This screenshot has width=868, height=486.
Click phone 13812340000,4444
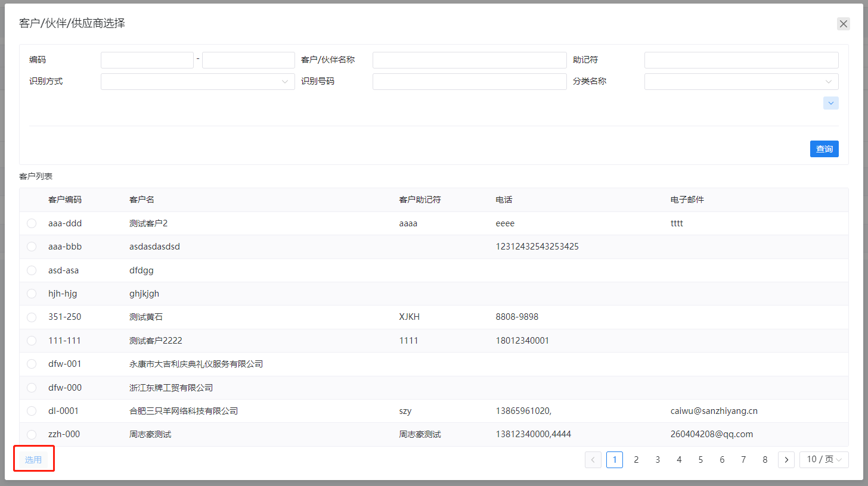coord(533,434)
